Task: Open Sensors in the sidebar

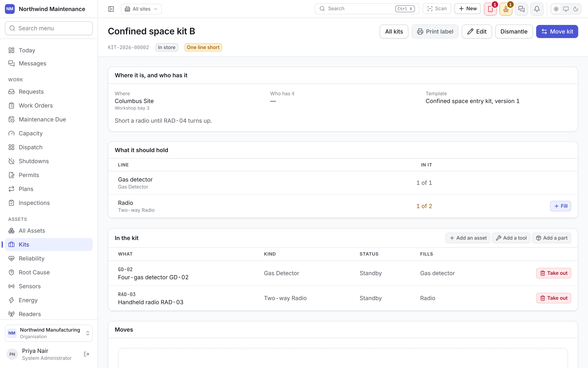Action: (x=49, y=286)
